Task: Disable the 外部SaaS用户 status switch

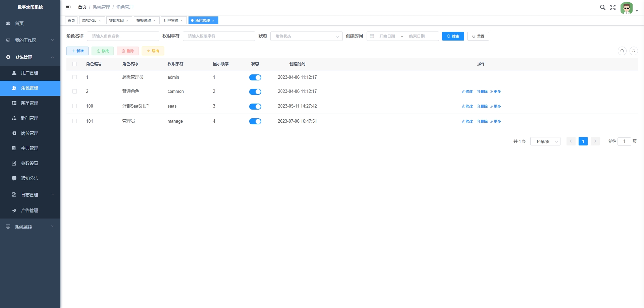Action: tap(255, 107)
